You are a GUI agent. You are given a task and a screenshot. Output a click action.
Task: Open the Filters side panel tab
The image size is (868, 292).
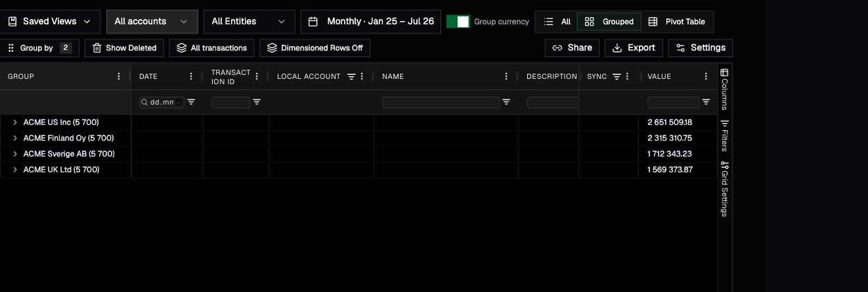click(725, 135)
